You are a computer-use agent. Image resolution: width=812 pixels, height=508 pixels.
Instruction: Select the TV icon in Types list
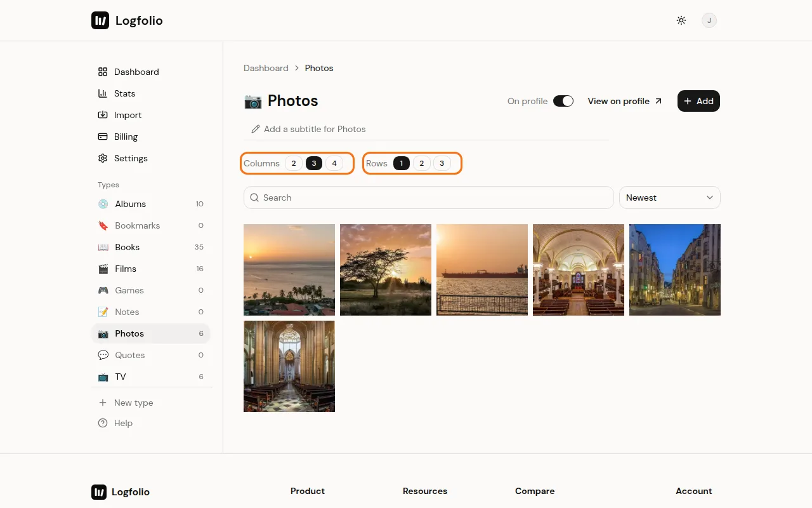pyautogui.click(x=103, y=377)
